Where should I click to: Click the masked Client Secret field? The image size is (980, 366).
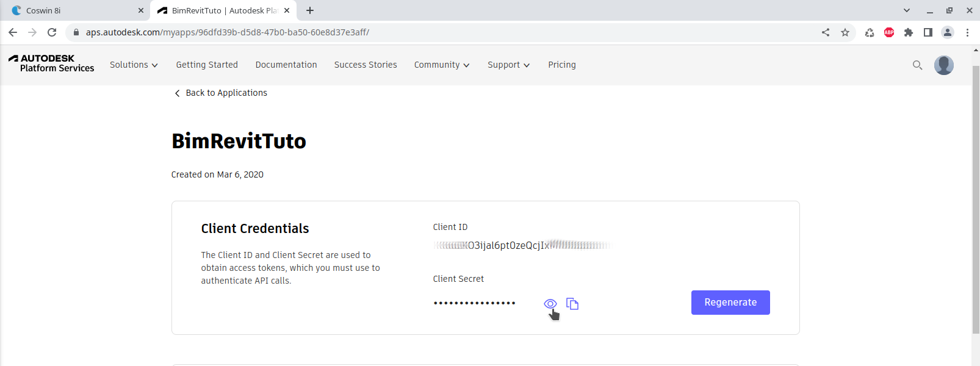[475, 303]
